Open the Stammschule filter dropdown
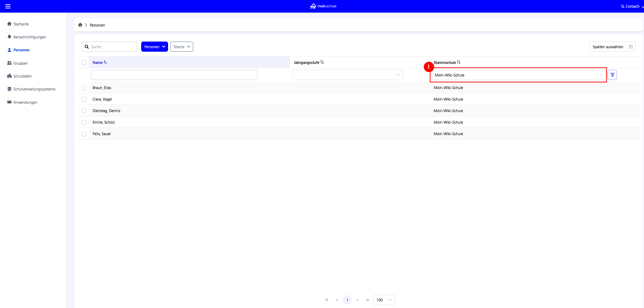644x308 pixels. click(x=518, y=75)
